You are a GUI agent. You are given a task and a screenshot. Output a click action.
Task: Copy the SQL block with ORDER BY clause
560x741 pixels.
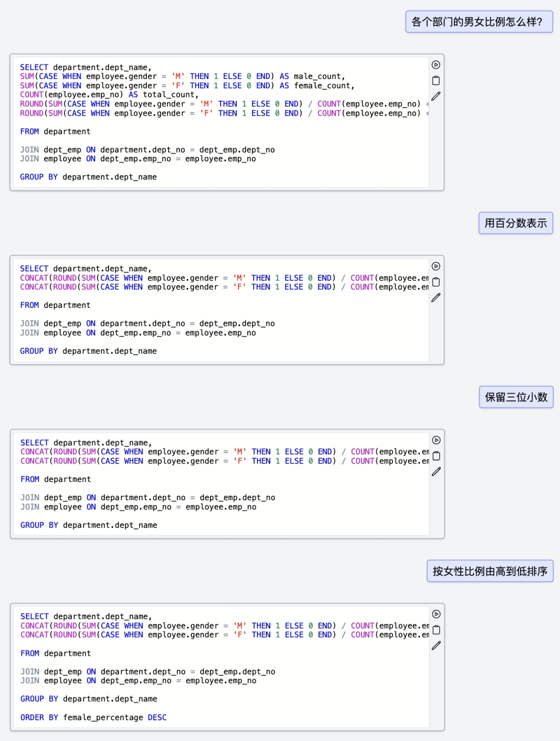[x=437, y=629]
